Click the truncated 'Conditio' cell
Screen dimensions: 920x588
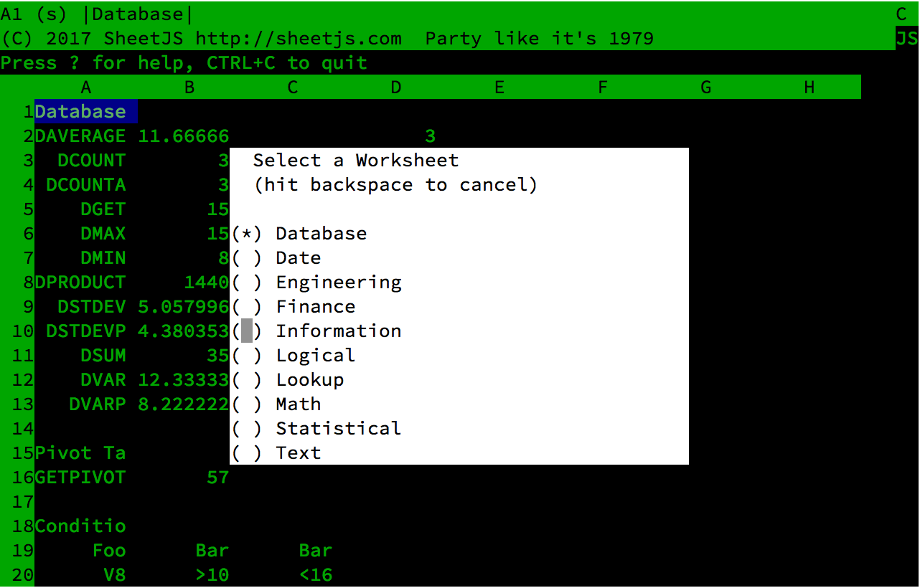coord(80,526)
